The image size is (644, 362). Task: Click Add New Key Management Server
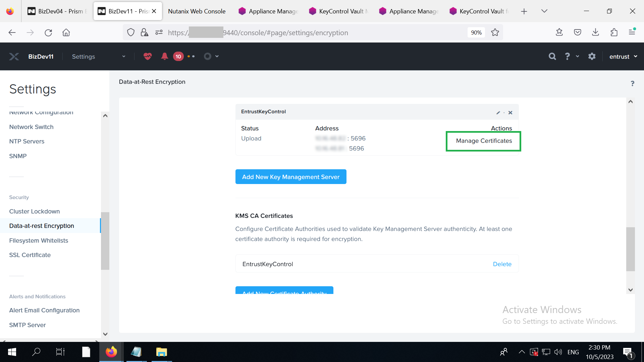coord(291,177)
